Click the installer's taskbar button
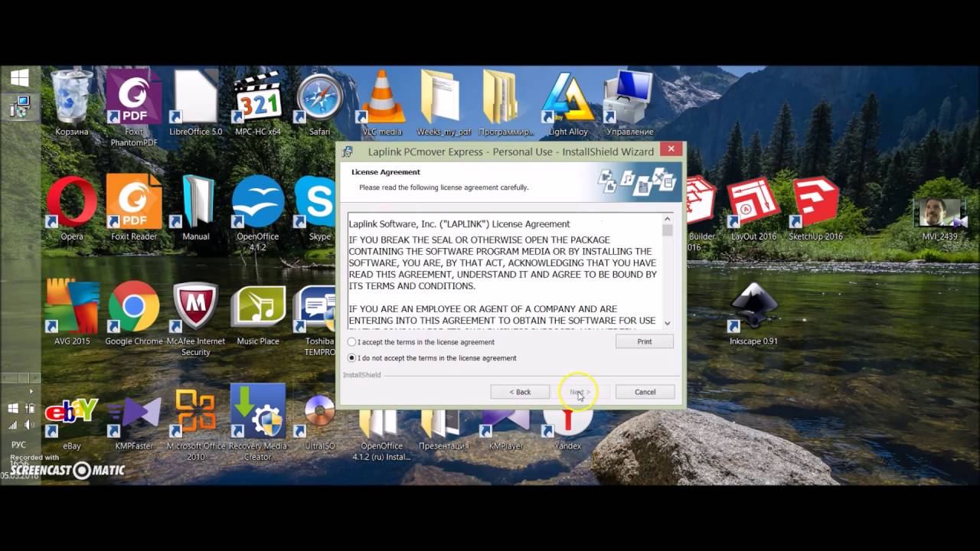 [x=20, y=106]
